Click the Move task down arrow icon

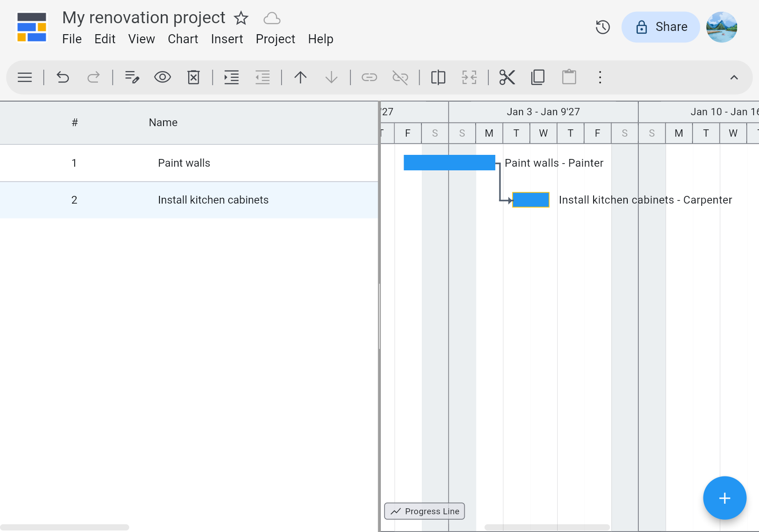[331, 77]
